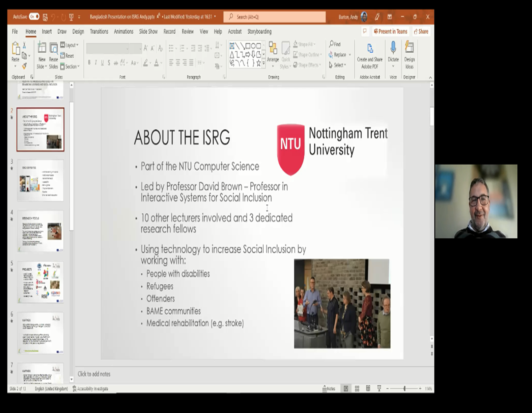Click the Present in Teams button
Viewport: 532px width, 413px height.
click(x=391, y=32)
